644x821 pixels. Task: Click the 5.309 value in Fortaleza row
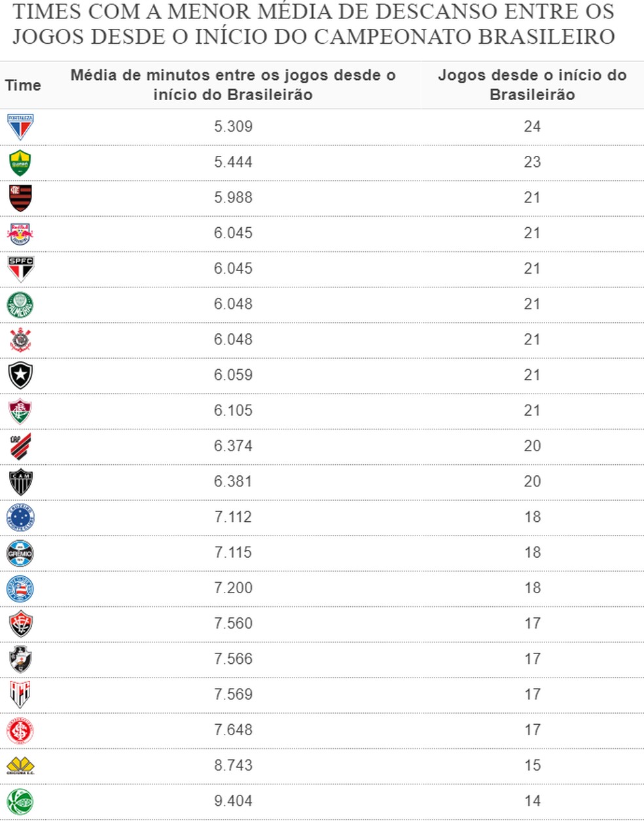pos(233,127)
